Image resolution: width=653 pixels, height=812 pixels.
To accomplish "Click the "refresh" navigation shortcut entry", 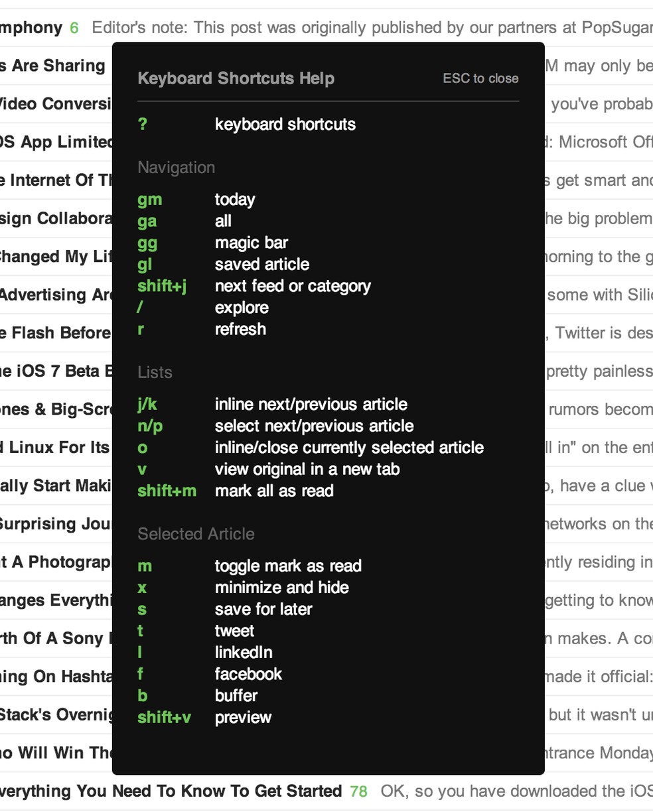I will tap(240, 329).
